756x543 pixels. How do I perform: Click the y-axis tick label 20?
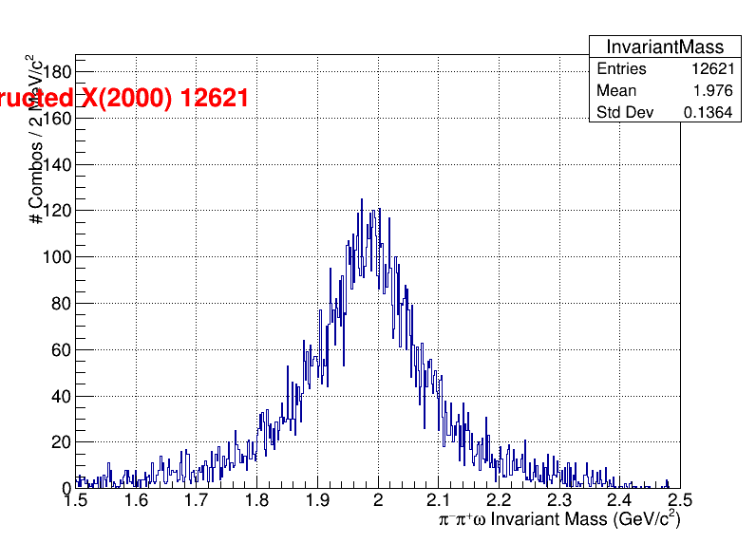(x=61, y=442)
